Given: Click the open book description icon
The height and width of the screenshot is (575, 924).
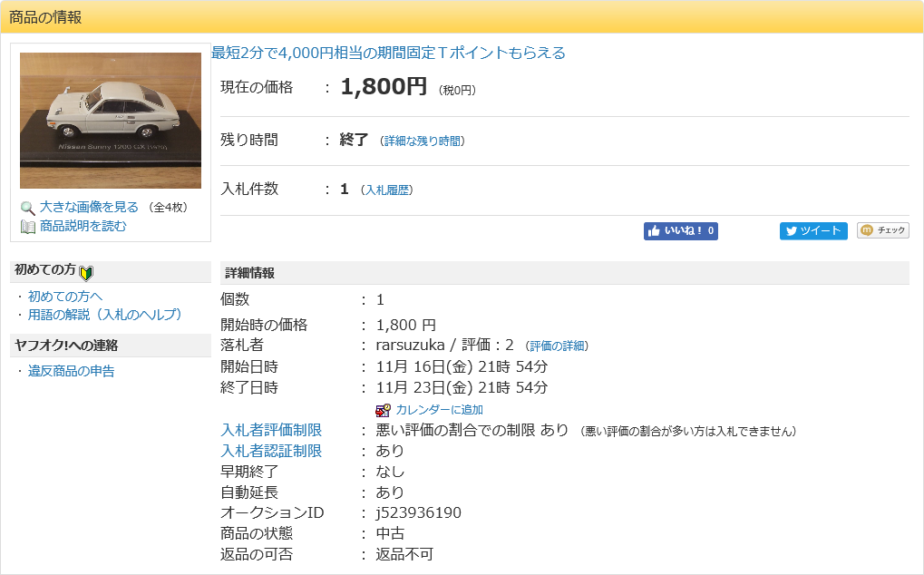Looking at the screenshot, I should (x=28, y=227).
